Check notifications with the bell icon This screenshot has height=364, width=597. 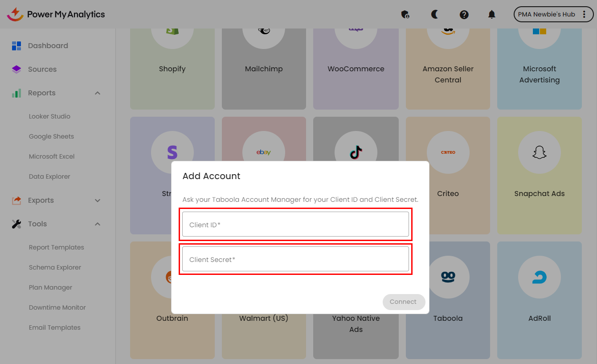[x=491, y=14]
